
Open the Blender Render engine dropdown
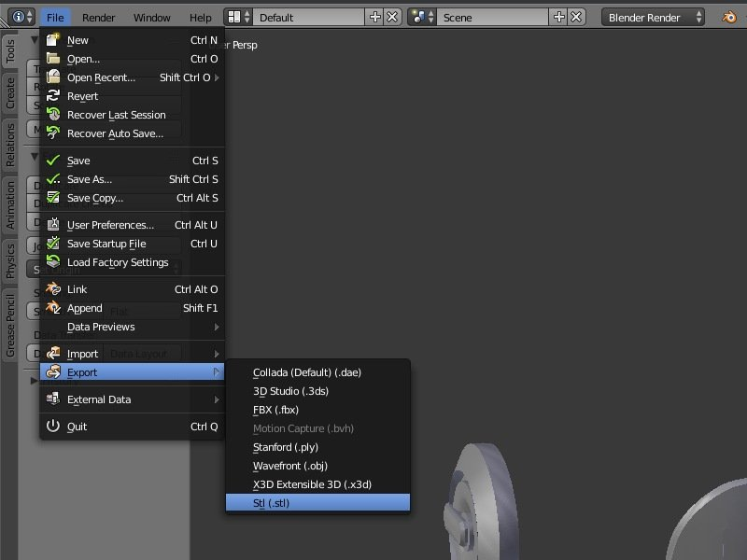pyautogui.click(x=652, y=17)
